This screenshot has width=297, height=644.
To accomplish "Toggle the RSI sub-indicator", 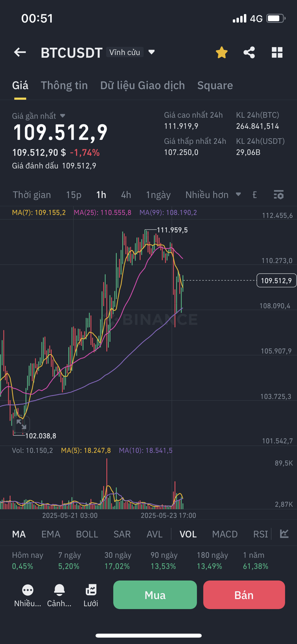I will [x=260, y=534].
